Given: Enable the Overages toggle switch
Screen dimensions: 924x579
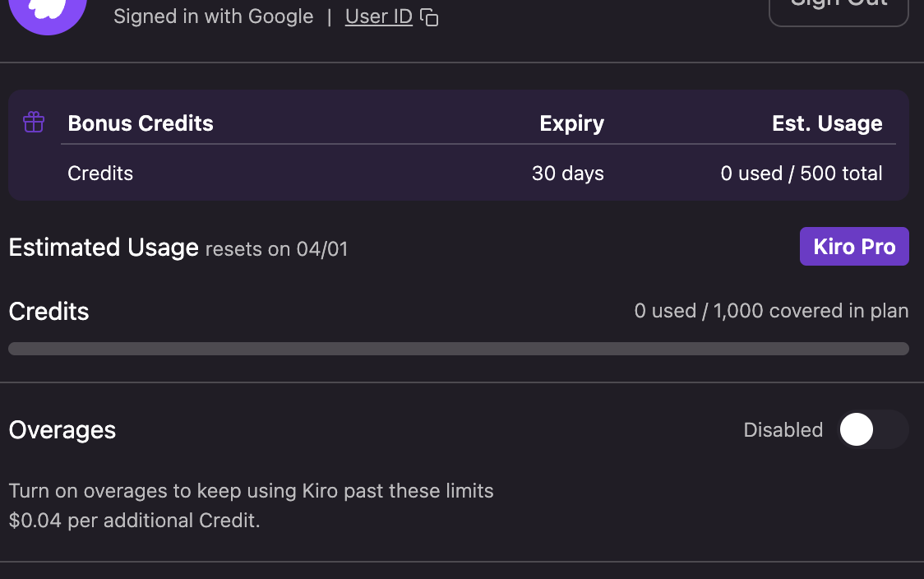Looking at the screenshot, I should click(872, 430).
